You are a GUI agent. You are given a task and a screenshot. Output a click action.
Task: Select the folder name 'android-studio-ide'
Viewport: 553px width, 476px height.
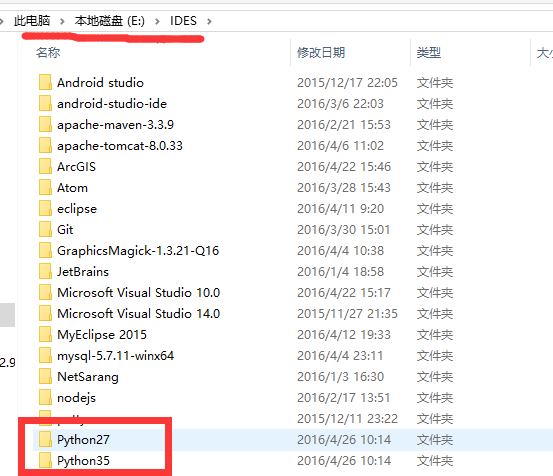pyautogui.click(x=112, y=104)
